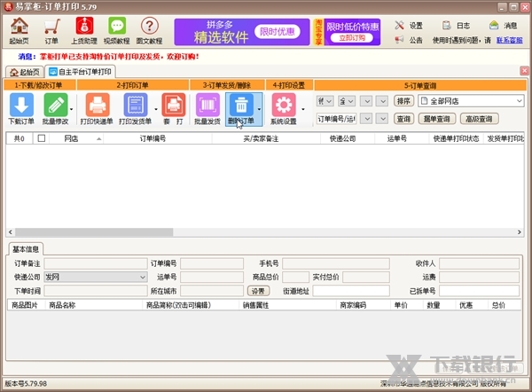The image size is (532, 392).
Task: Select the 基本信息 tab
Action: [x=26, y=249]
